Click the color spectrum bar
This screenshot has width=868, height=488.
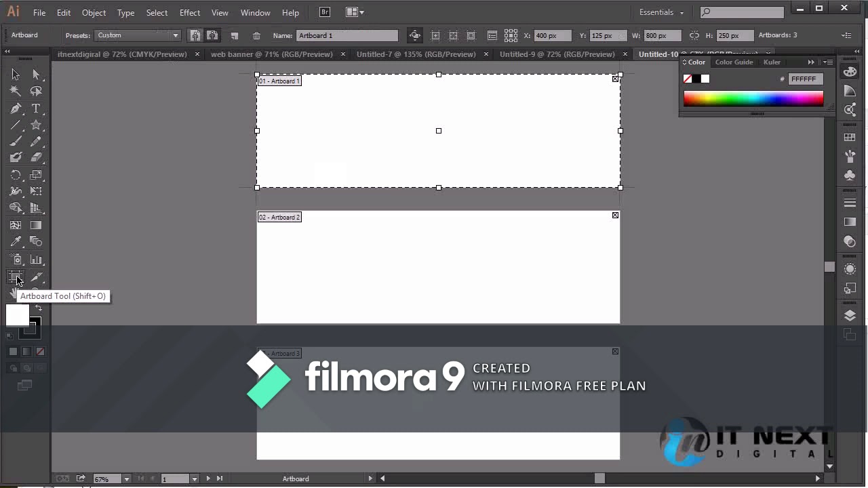pyautogui.click(x=753, y=99)
